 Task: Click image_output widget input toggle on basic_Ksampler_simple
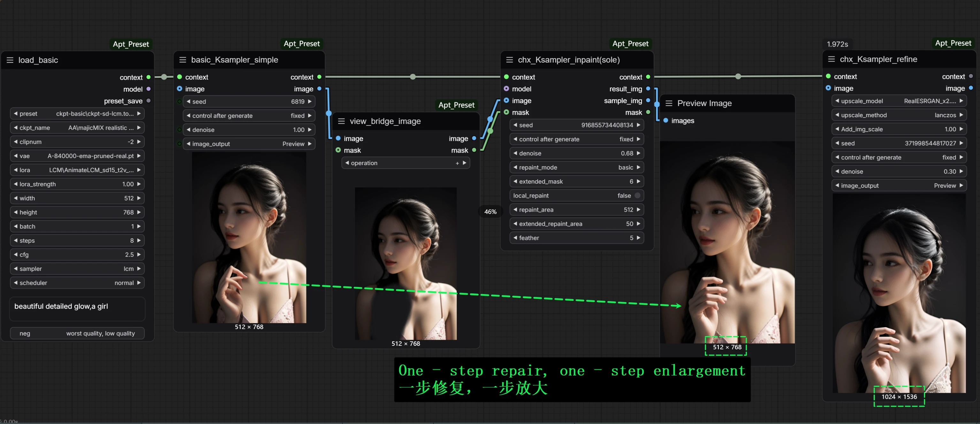179,144
